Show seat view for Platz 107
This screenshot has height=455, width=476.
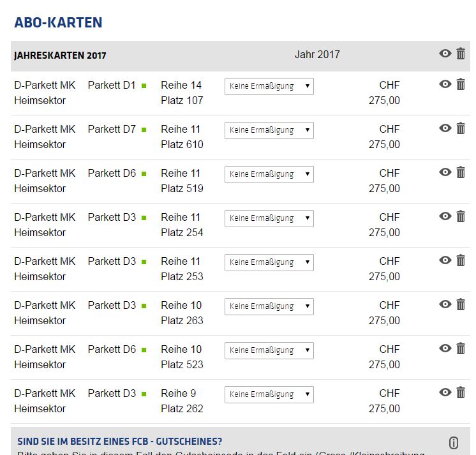pos(445,84)
